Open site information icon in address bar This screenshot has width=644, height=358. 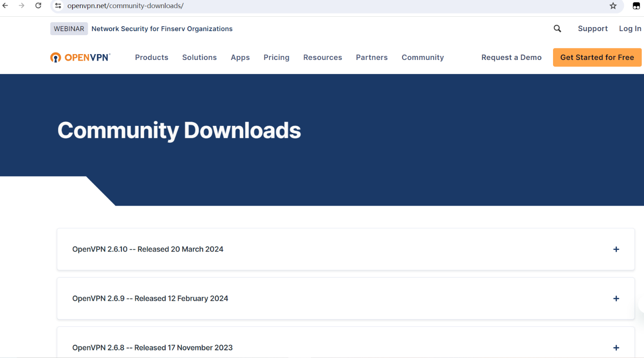(58, 6)
